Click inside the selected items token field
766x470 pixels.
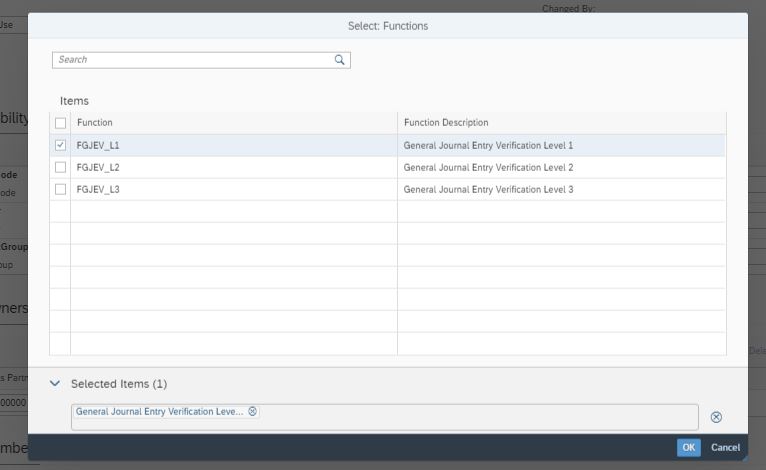coord(384,417)
